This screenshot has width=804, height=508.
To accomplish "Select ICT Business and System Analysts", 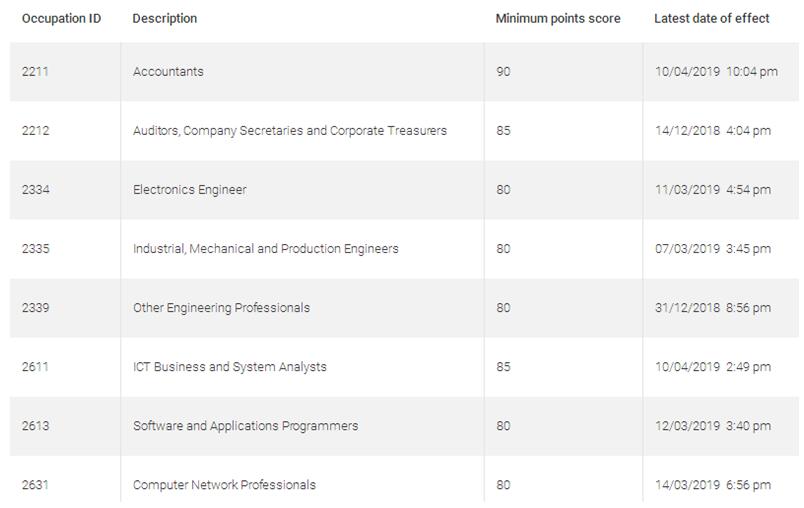I will (229, 367).
